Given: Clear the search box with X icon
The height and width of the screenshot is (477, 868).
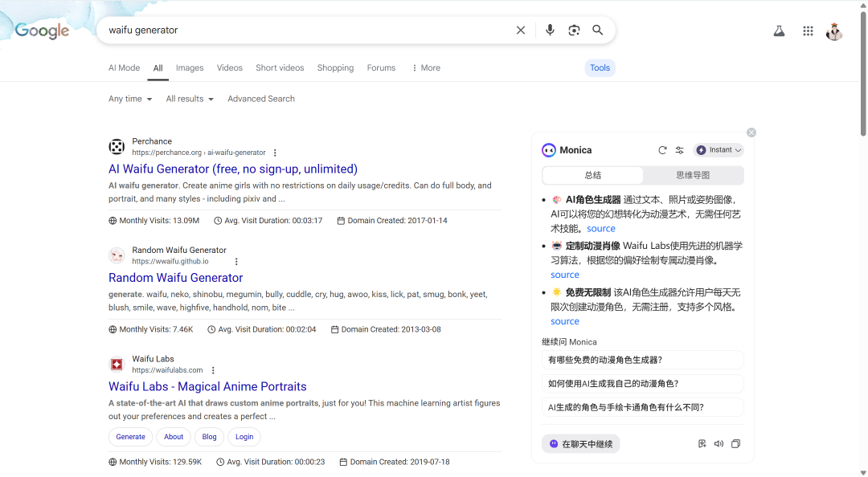Looking at the screenshot, I should pyautogui.click(x=520, y=31).
